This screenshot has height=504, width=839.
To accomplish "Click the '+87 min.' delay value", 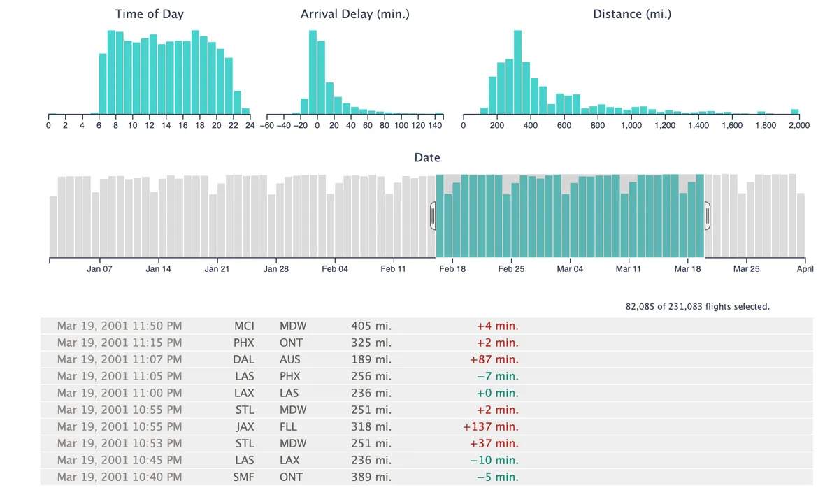I will (x=494, y=359).
